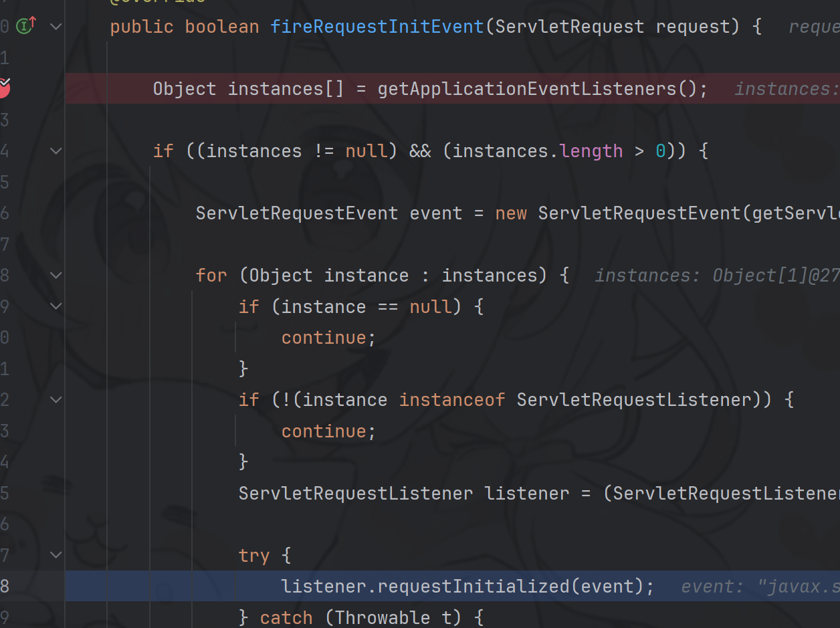Click the inline event debug value hint

point(759,587)
